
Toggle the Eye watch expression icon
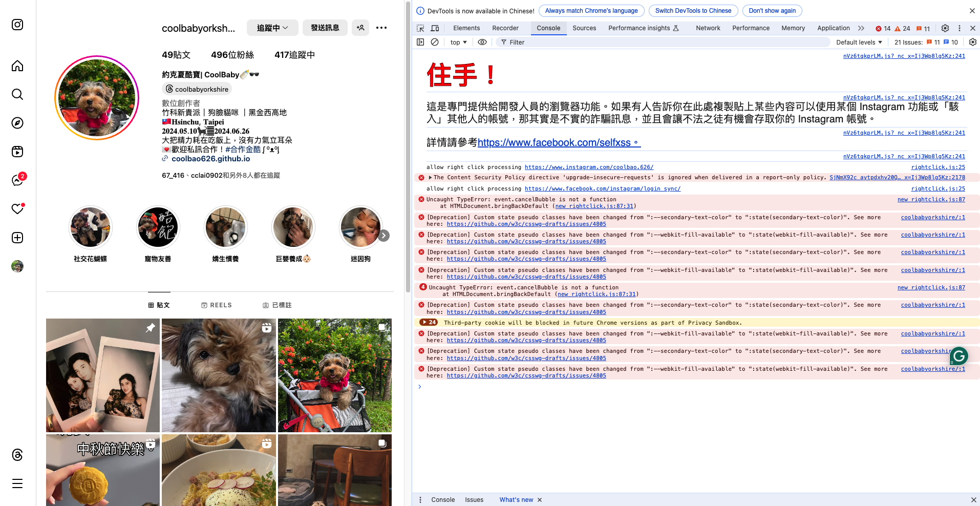(x=482, y=42)
